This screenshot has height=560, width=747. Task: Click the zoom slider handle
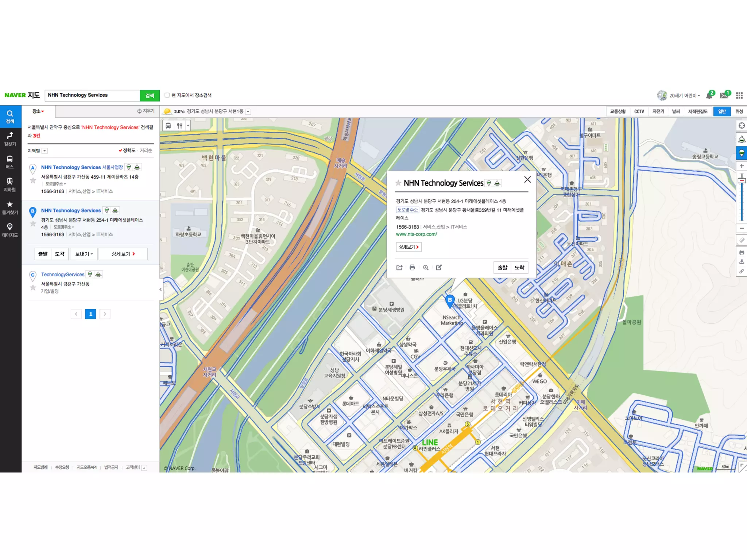tap(742, 181)
